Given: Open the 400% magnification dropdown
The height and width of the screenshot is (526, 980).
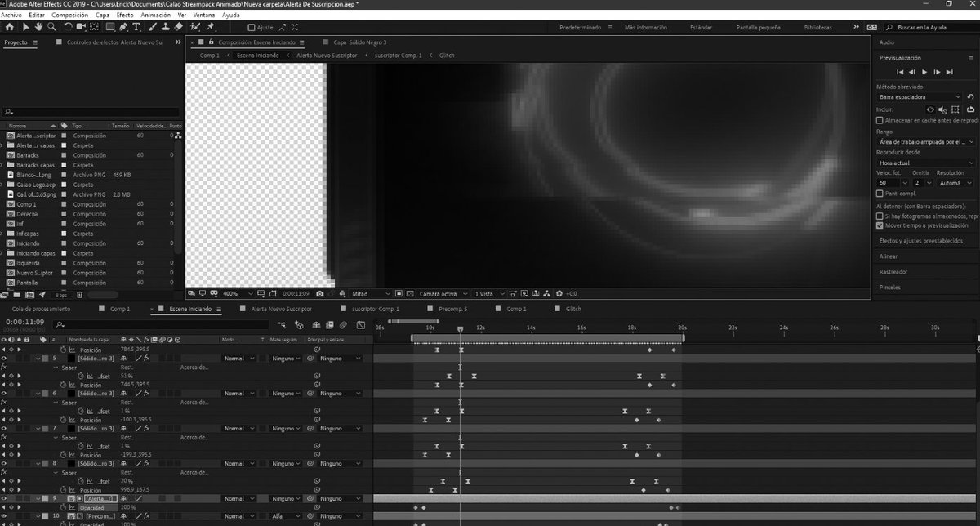Looking at the screenshot, I should pyautogui.click(x=238, y=292).
